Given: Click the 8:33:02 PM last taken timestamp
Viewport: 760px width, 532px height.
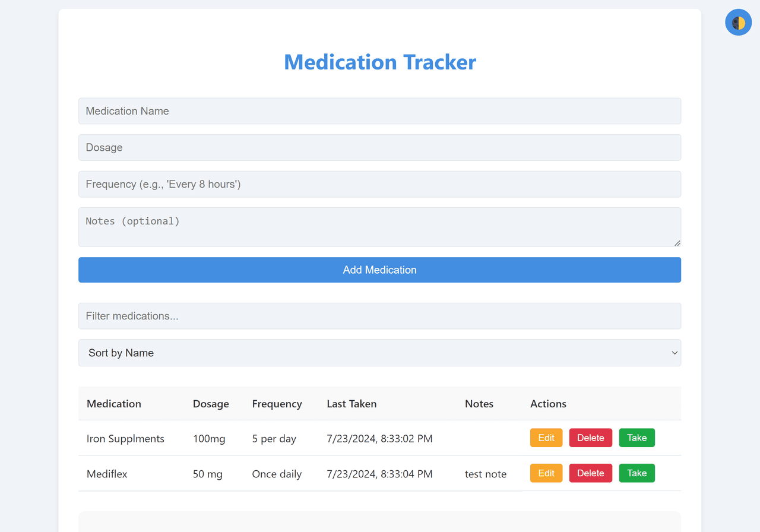Looking at the screenshot, I should tap(379, 439).
